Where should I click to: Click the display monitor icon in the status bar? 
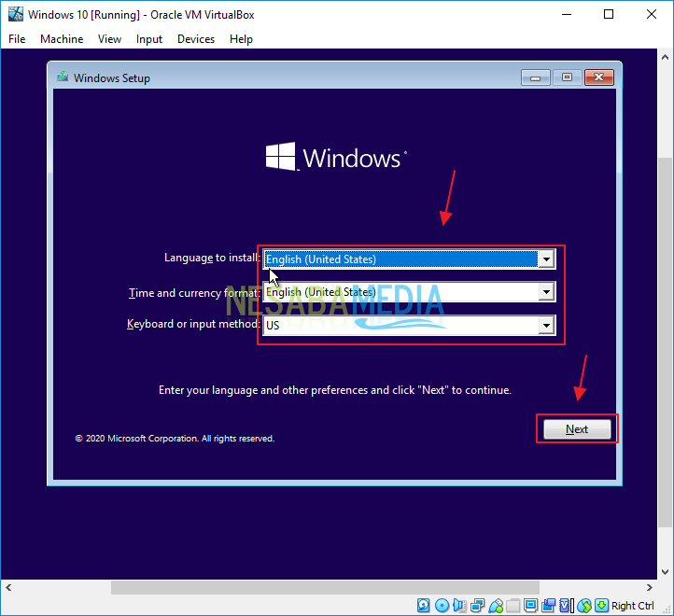click(x=531, y=606)
